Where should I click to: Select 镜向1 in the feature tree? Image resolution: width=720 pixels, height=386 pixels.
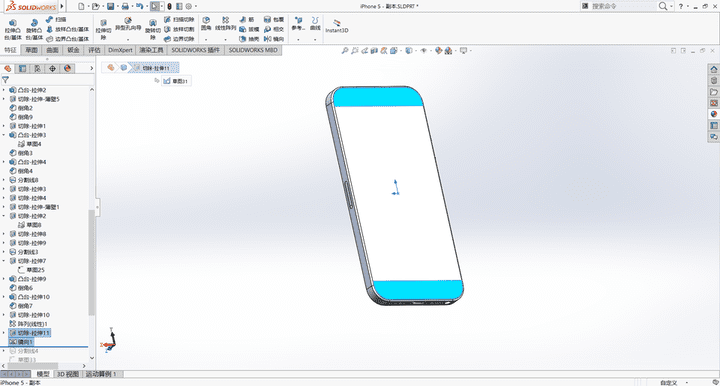tap(21, 342)
